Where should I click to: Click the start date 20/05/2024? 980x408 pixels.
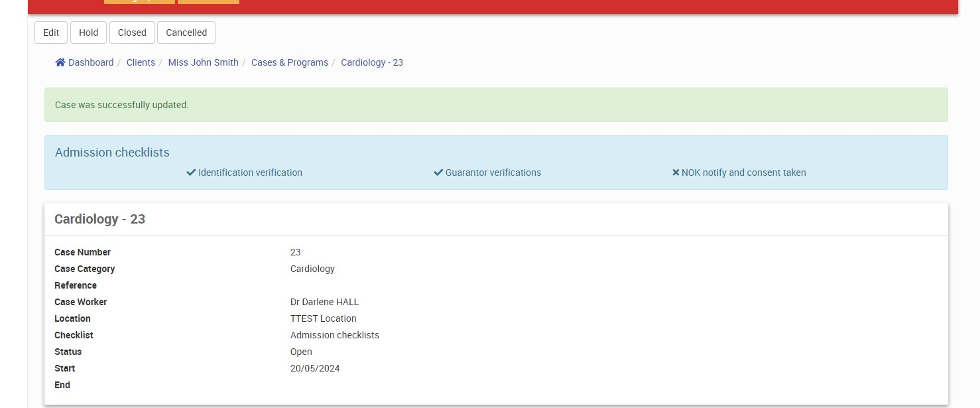(x=315, y=368)
